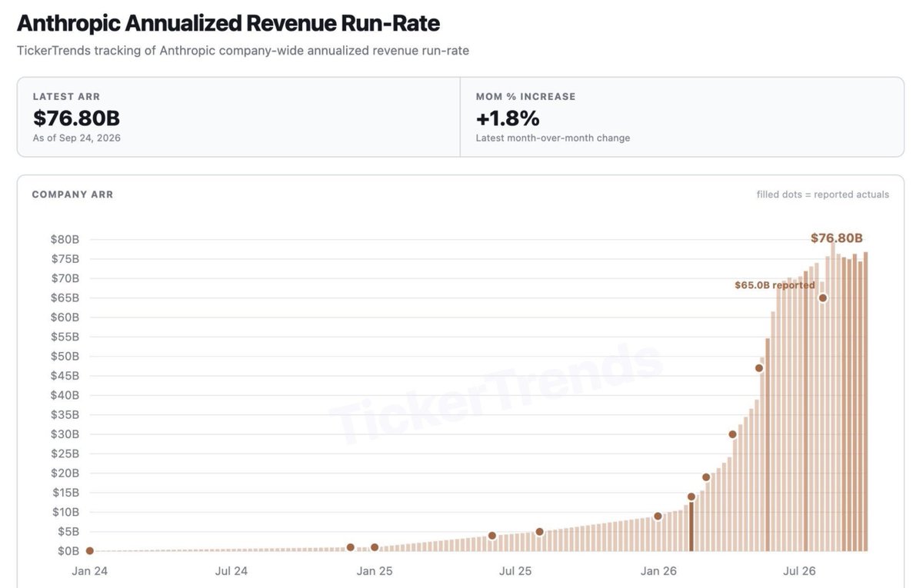Click the '$65.0B reported' annotation
The height and width of the screenshot is (588, 923).
click(x=775, y=285)
